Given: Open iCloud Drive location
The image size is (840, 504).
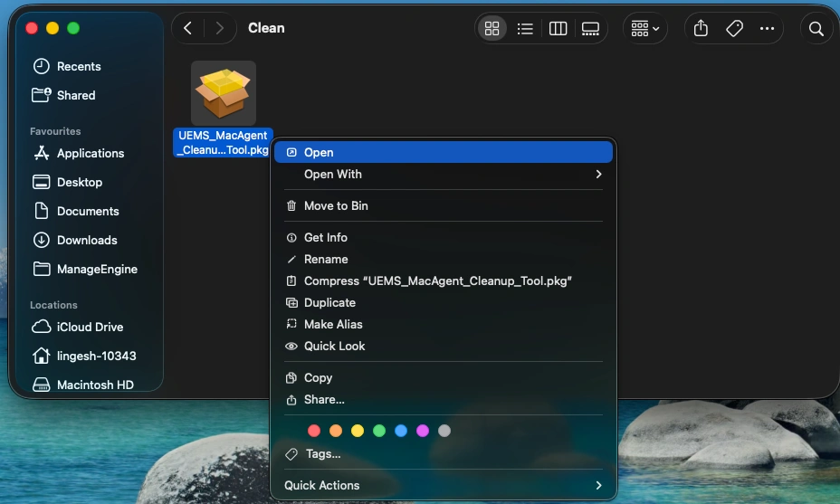Looking at the screenshot, I should click(x=78, y=327).
